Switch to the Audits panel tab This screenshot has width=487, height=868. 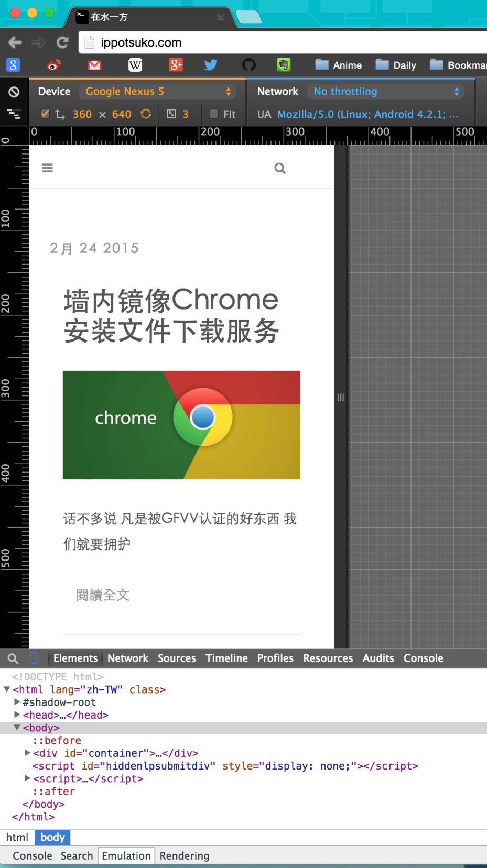(x=378, y=658)
